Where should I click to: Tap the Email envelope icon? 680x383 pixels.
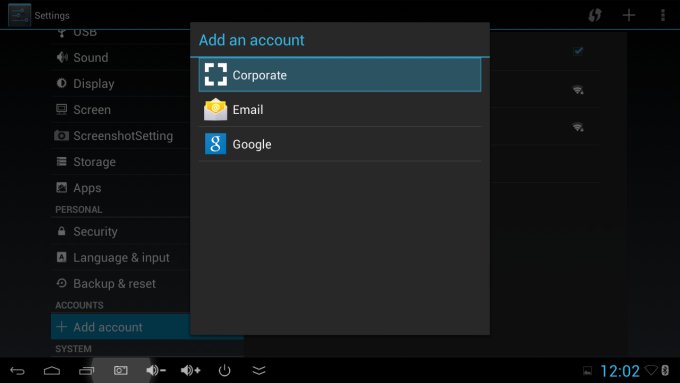coord(216,109)
